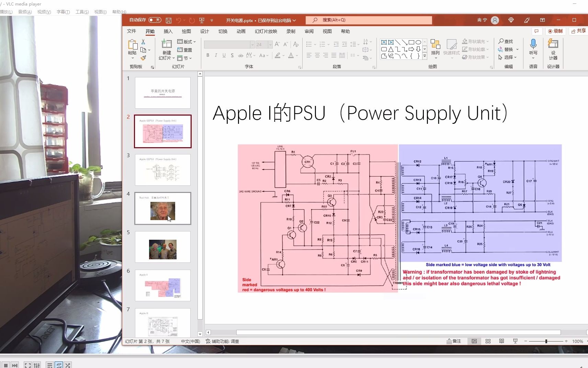Switch to the 审阅 Review tab
The image size is (588, 368).
pos(309,31)
